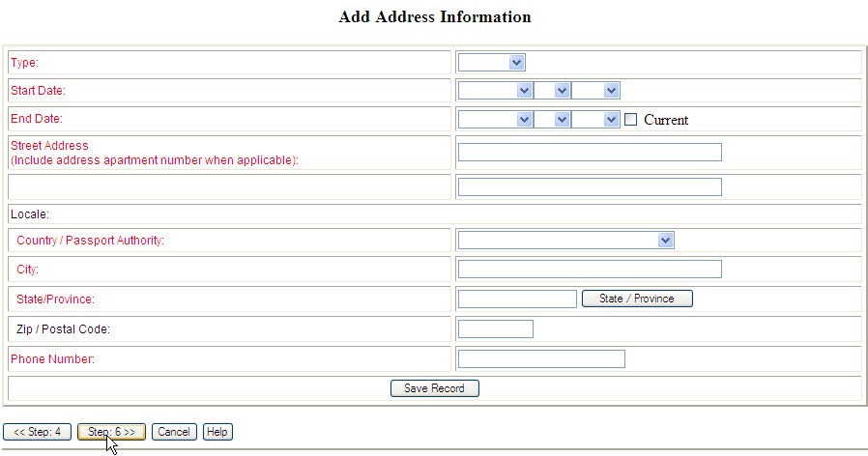The image size is (868, 456).
Task: Expand the middle Start Date dropdown
Action: (552, 91)
